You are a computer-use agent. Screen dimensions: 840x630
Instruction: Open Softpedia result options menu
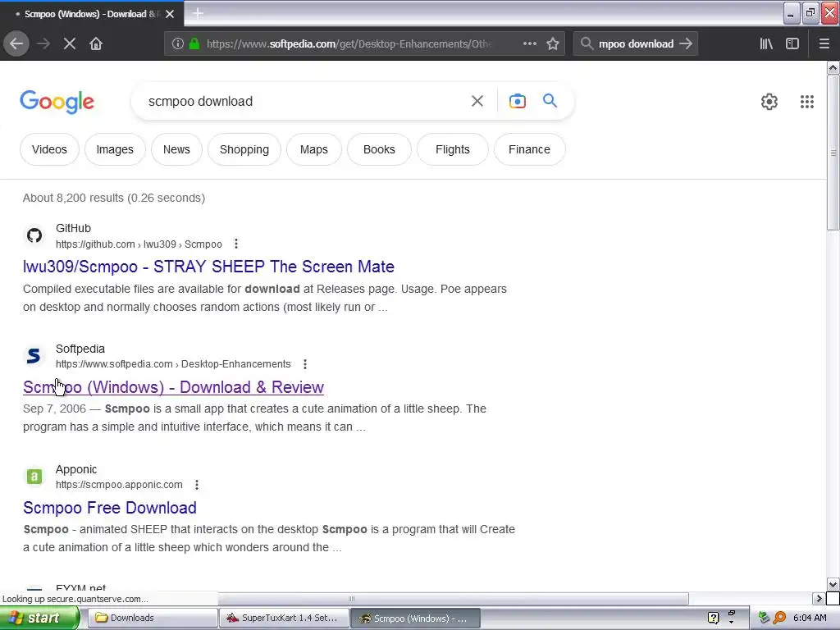[x=305, y=364]
